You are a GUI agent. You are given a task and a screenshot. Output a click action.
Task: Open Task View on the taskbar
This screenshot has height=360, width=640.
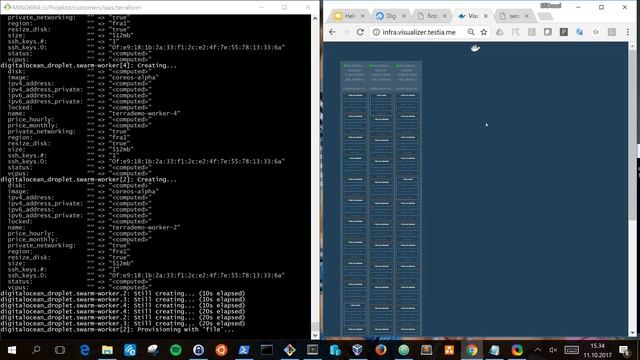[60, 350]
